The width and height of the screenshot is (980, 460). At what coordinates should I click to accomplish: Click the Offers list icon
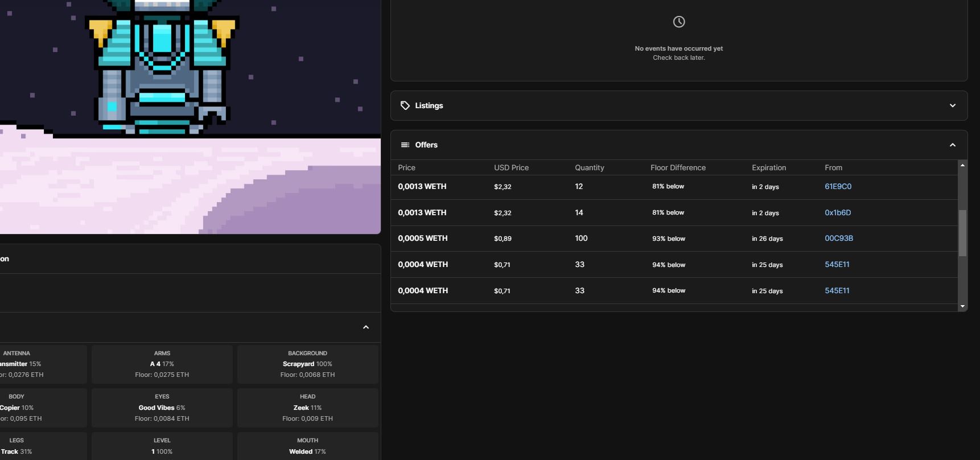[405, 145]
